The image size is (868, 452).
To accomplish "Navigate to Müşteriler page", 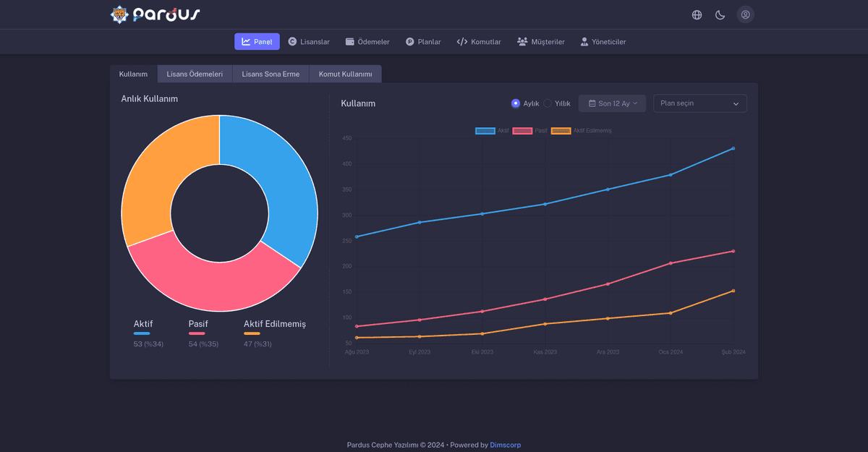I will click(x=541, y=42).
